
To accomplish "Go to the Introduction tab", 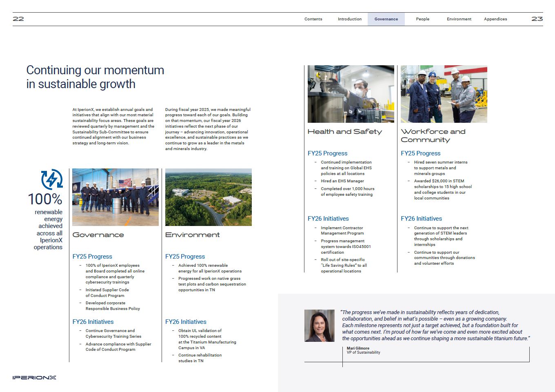I will [x=350, y=19].
